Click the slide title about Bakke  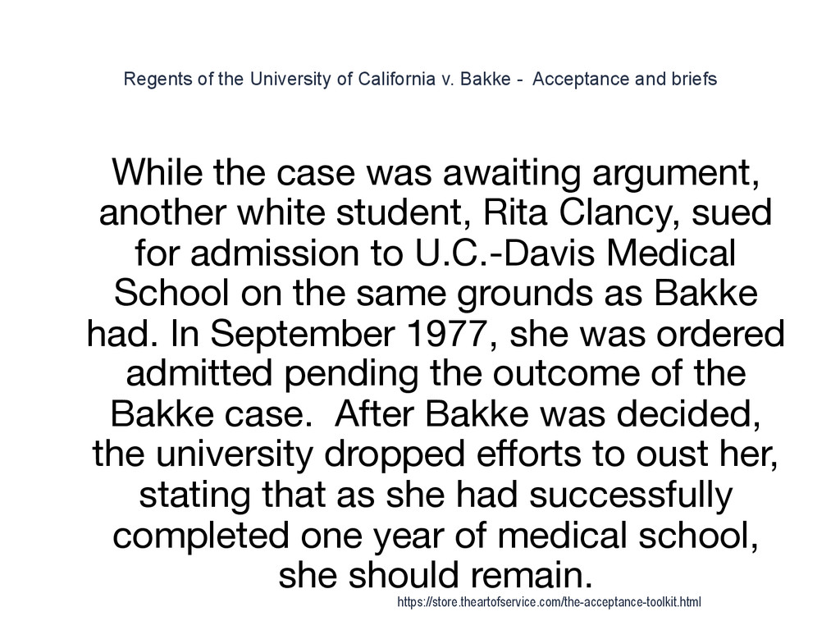[x=419, y=80]
